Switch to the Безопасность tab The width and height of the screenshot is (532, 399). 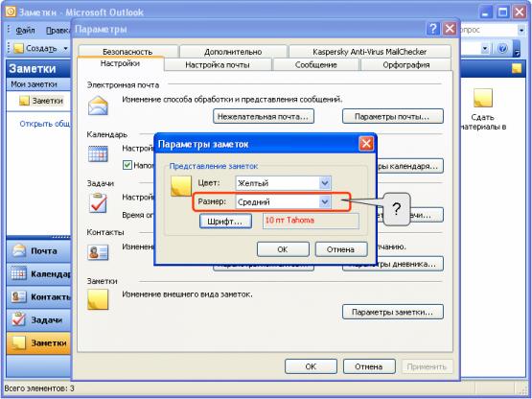[x=127, y=52]
